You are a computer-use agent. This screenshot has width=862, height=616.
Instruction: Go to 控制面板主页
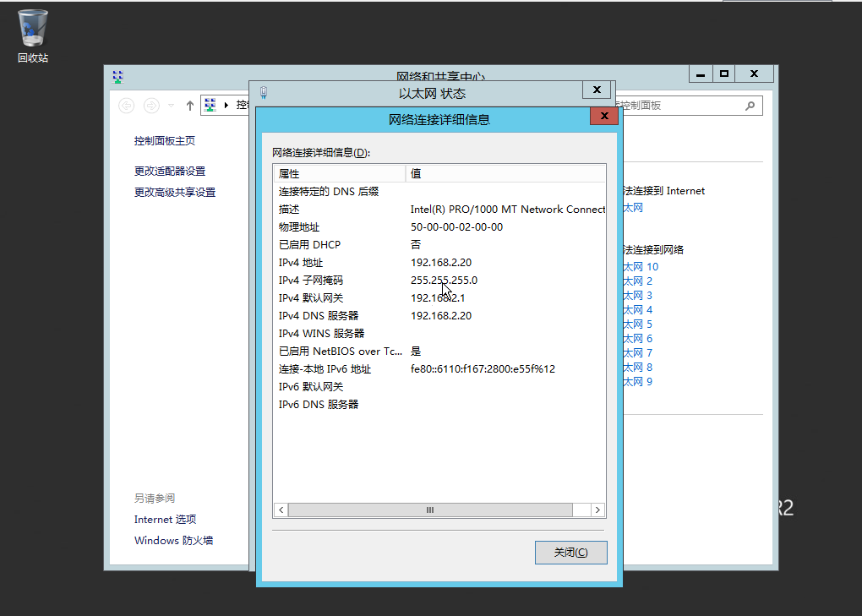[x=165, y=141]
